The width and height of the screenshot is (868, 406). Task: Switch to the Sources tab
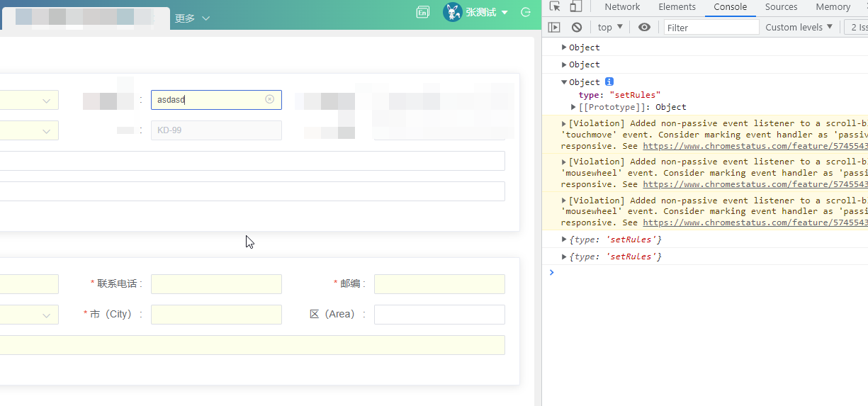coord(781,7)
